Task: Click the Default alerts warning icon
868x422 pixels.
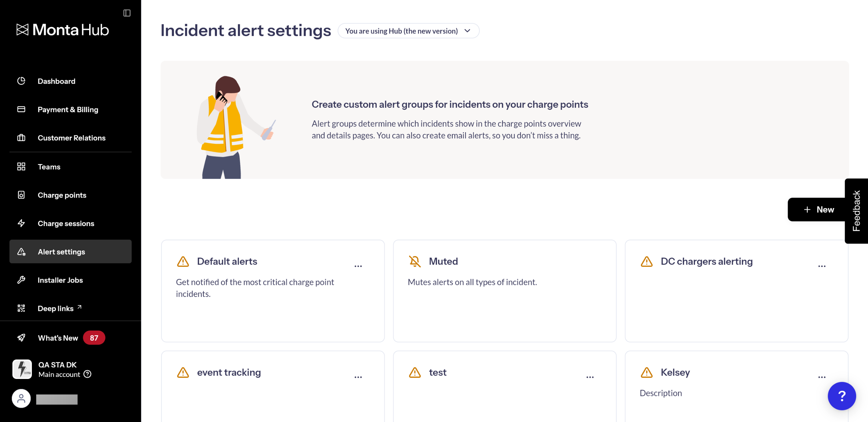Action: click(183, 261)
